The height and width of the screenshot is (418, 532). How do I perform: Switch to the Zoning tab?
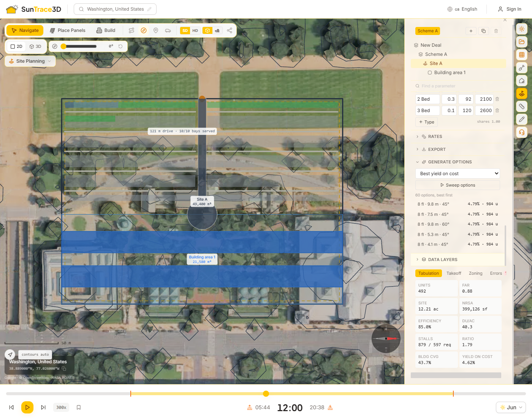(x=475, y=273)
